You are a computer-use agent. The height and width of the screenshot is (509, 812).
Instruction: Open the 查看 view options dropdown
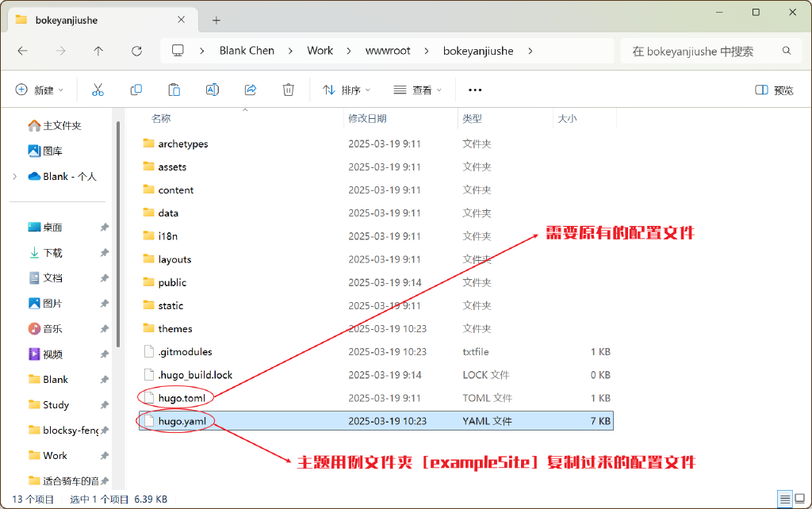[x=417, y=90]
